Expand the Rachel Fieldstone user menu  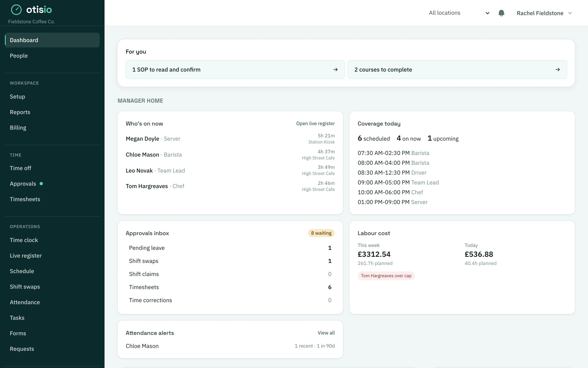544,13
